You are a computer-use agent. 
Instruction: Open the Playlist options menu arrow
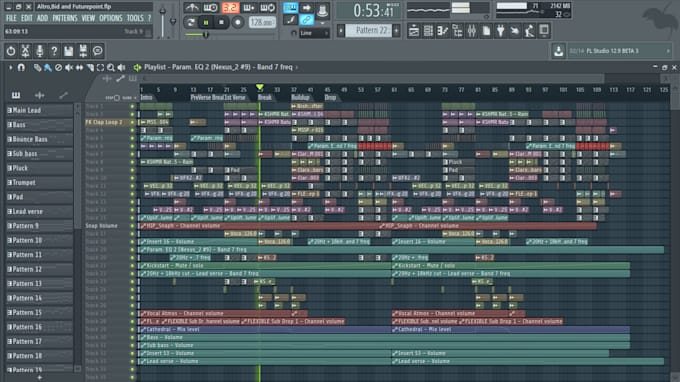click(x=10, y=68)
